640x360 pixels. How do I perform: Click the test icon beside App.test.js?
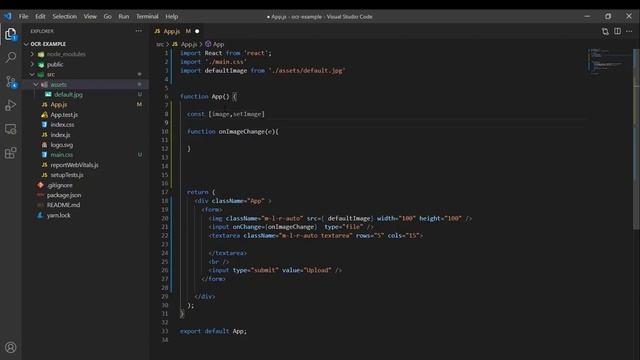pyautogui.click(x=44, y=115)
